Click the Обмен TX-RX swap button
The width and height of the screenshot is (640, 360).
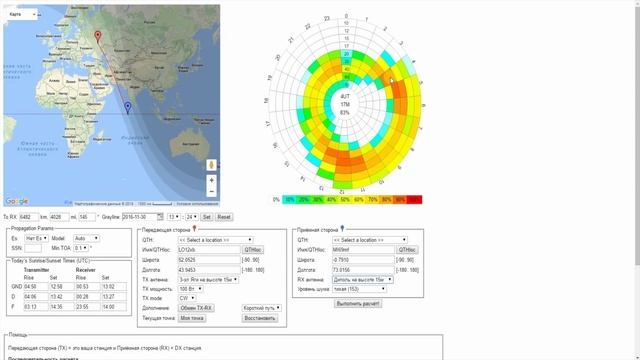pyautogui.click(x=196, y=308)
